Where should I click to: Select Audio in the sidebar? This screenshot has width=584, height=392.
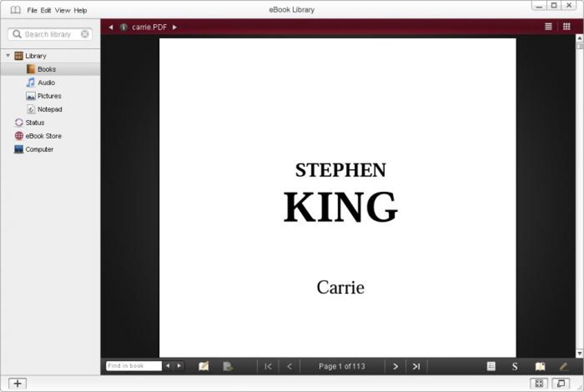click(46, 82)
